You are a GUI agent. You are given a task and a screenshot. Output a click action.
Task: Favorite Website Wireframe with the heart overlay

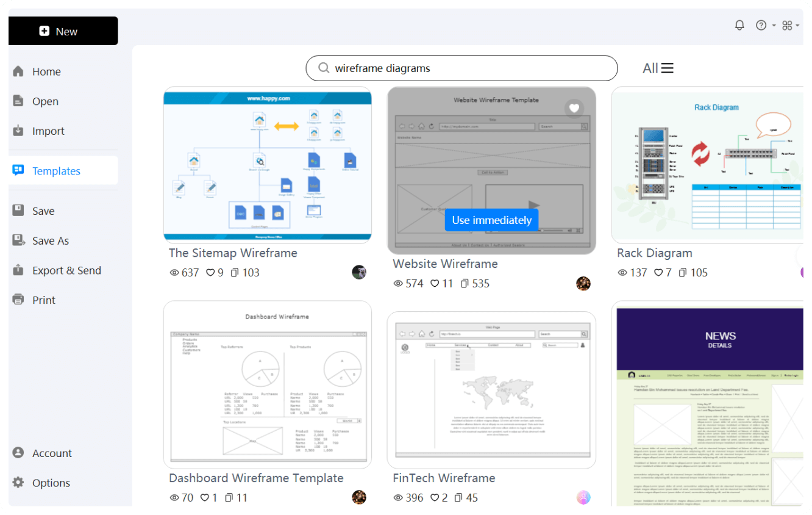[x=574, y=109]
